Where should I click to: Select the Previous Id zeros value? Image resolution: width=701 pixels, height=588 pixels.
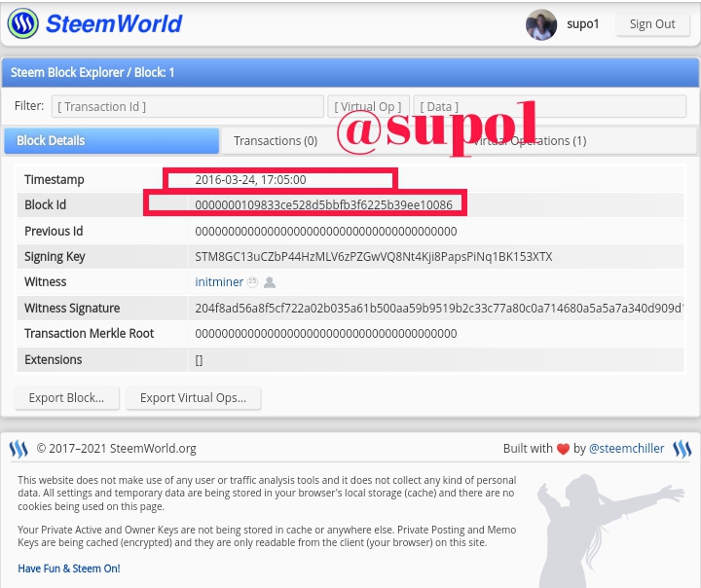(326, 231)
